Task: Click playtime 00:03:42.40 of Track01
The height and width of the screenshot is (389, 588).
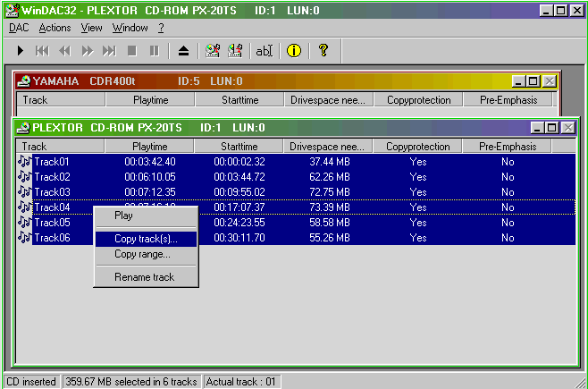Action: [x=150, y=162]
